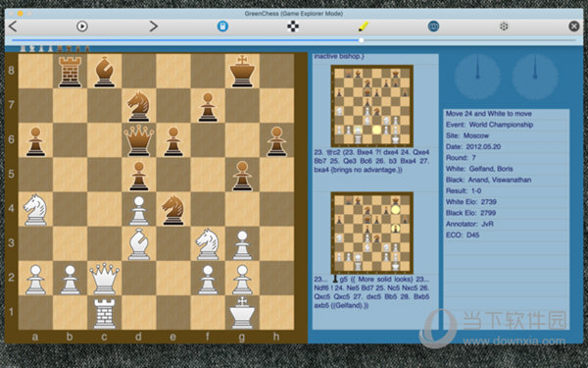Open the board thumbnail above 23... g5
Screen dimensions: 588x368
pyautogui.click(x=372, y=233)
